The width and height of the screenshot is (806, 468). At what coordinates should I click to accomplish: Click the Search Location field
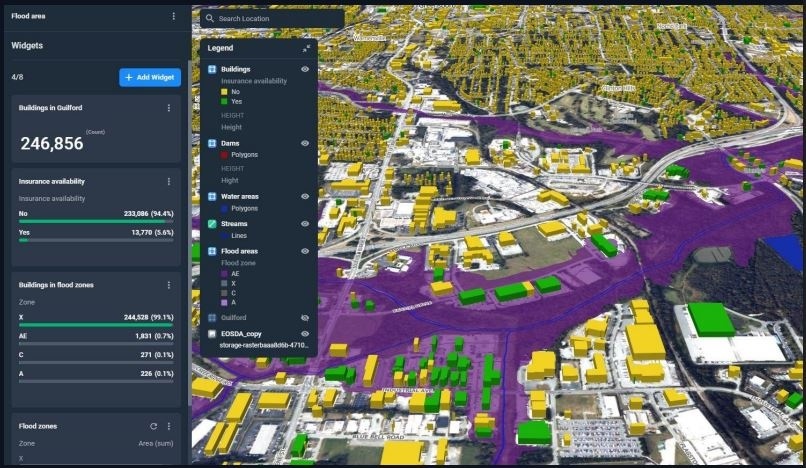click(272, 19)
